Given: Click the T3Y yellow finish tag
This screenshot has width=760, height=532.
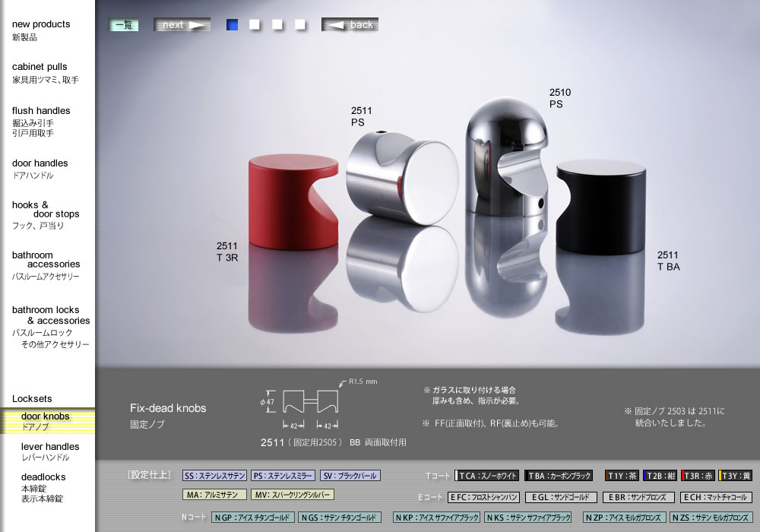Looking at the screenshot, I should tap(735, 476).
